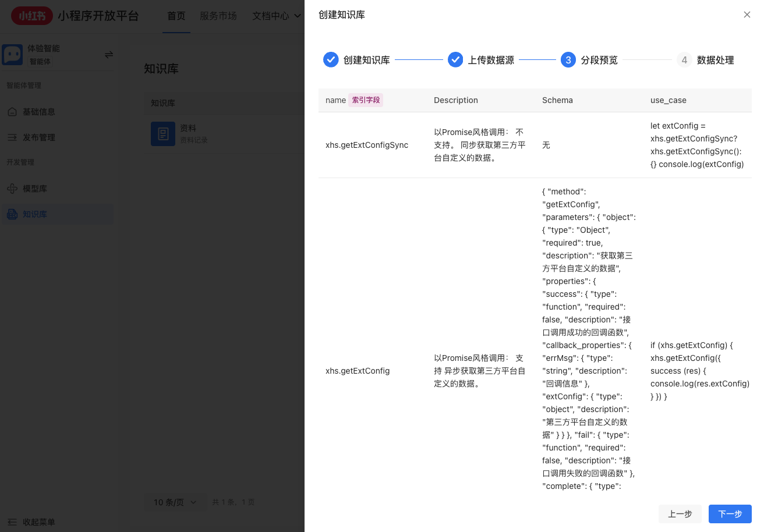Click the 基础信息 home icon

pos(12,112)
